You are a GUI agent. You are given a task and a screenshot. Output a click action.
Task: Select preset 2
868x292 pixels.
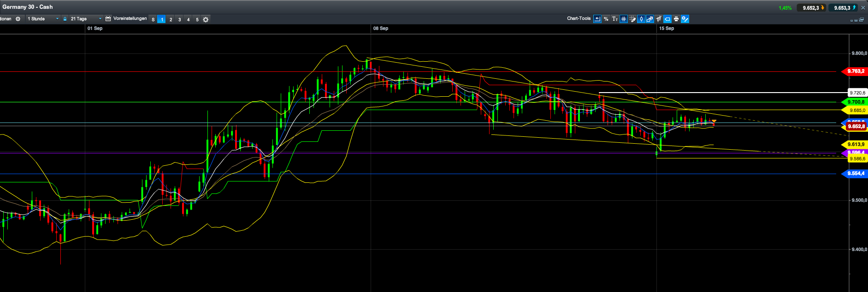click(171, 19)
